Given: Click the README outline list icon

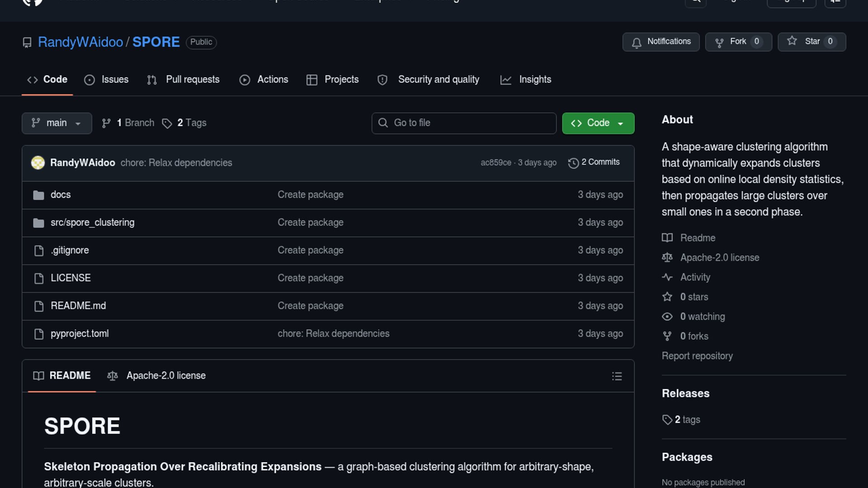Looking at the screenshot, I should pyautogui.click(x=617, y=376).
